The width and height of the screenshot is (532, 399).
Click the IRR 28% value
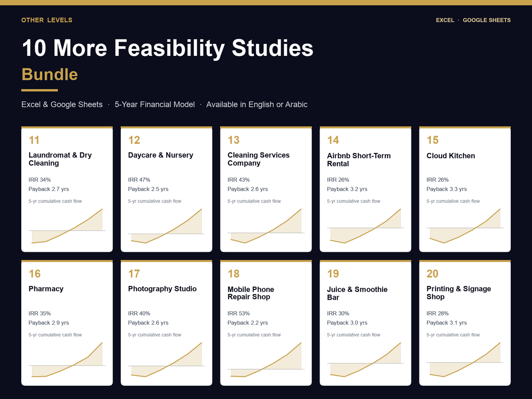(x=438, y=313)
